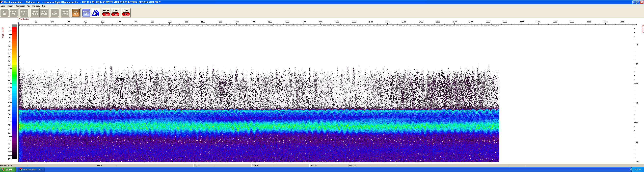Click the blue ABOUT DTX button
The image size is (644, 172).
(86, 13)
